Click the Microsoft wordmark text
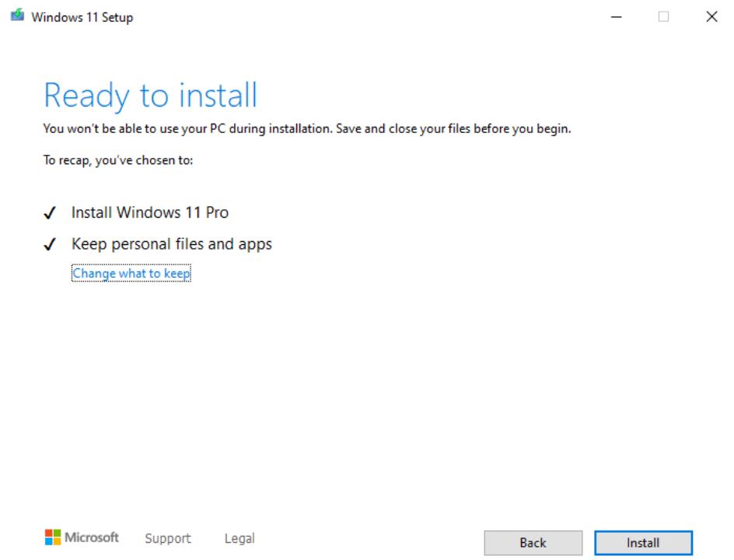This screenshot has height=560, width=734. point(92,537)
